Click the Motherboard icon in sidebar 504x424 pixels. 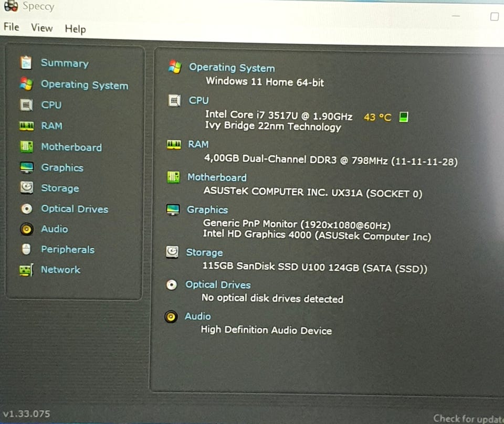point(26,147)
